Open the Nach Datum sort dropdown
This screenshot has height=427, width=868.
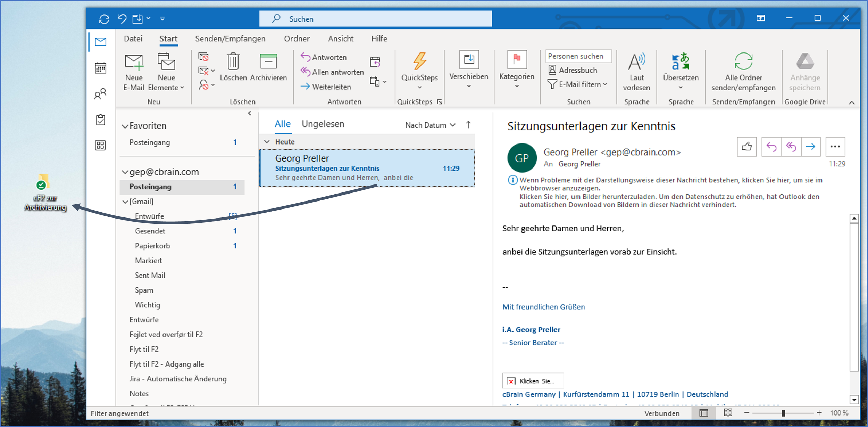[x=430, y=125]
